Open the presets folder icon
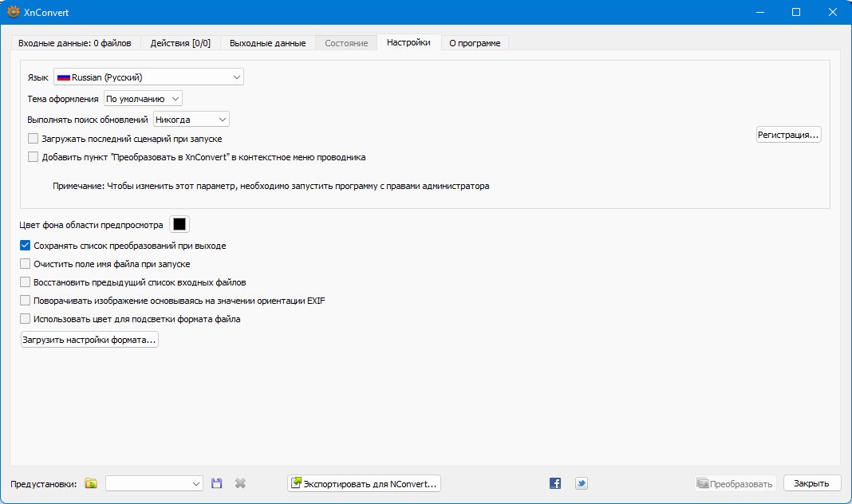 point(91,483)
